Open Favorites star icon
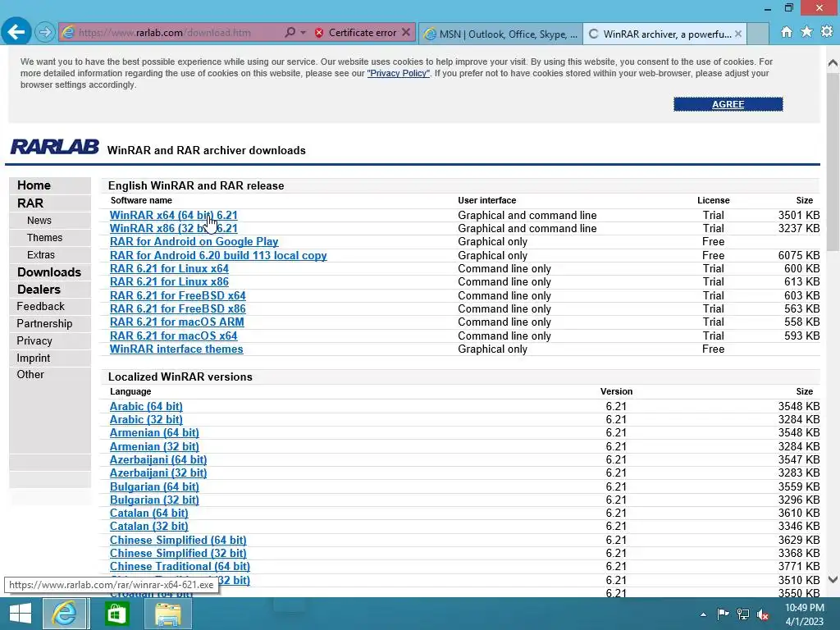Screen dimensions: 840x630 pos(806,32)
